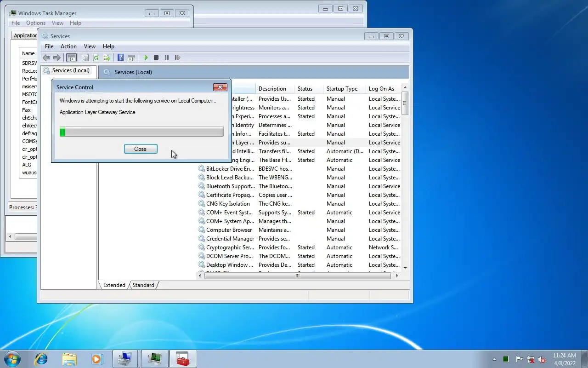
Task: Click the gear icon beside CNG Key Isolation
Action: [202, 204]
